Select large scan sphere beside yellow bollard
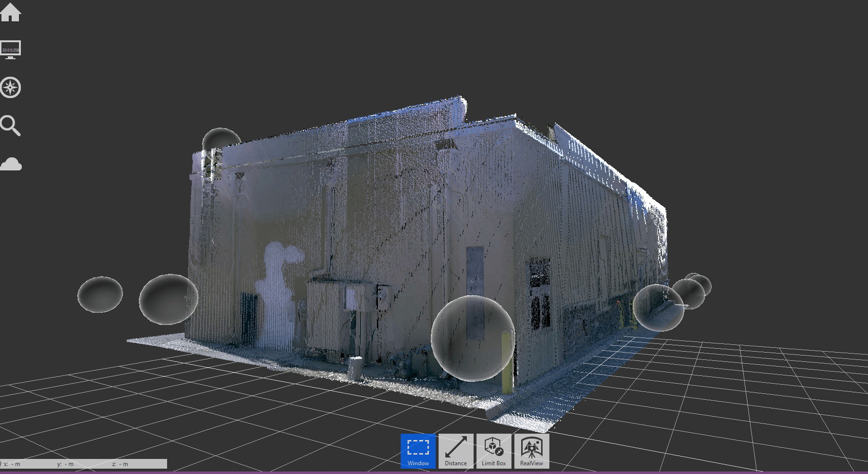The height and width of the screenshot is (474, 868). [472, 339]
